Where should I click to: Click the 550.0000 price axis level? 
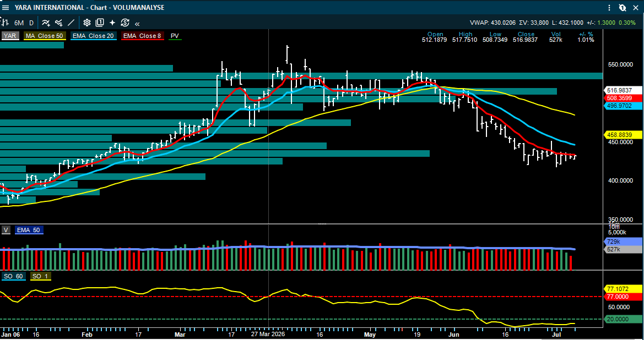tap(621, 65)
